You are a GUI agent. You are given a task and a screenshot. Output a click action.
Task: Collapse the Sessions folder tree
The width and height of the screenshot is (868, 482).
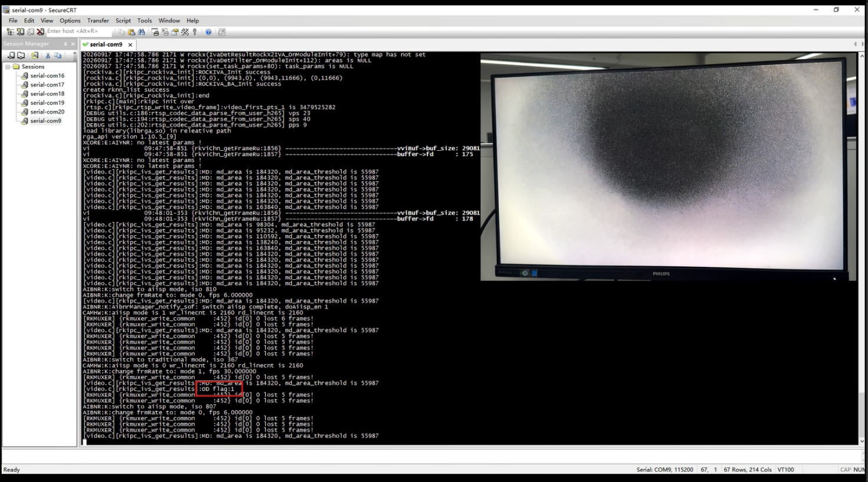8,67
